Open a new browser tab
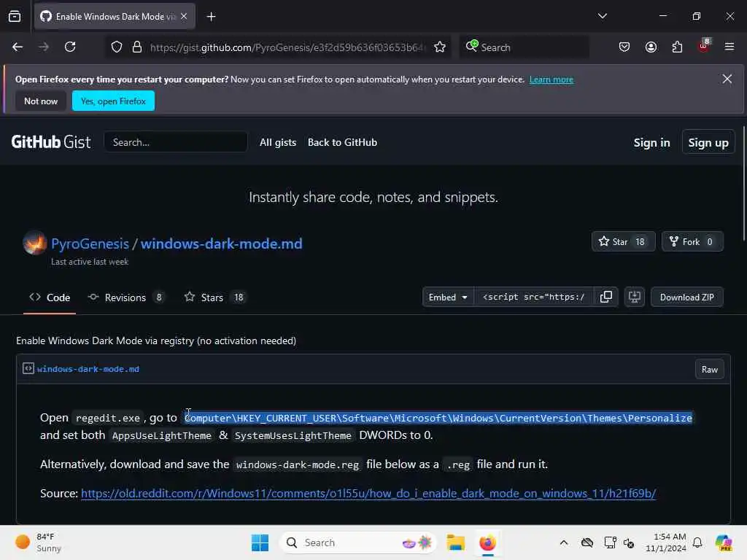The height and width of the screenshot is (560, 747). point(211,17)
